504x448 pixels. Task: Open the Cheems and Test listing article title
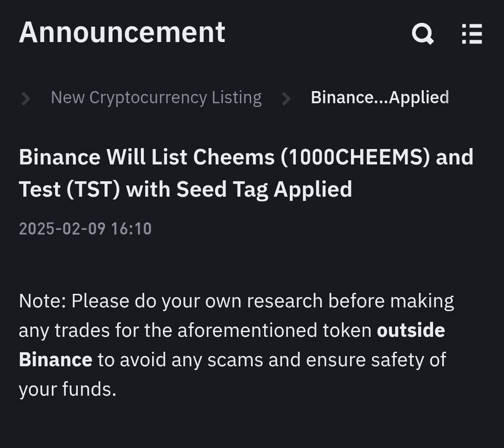245,173
